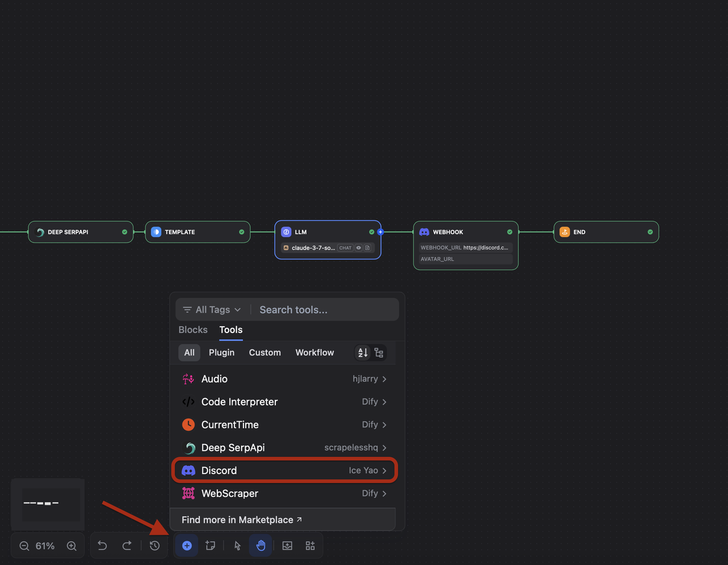This screenshot has height=565, width=728.
Task: Expand the Discord tool entry
Action: coord(385,470)
